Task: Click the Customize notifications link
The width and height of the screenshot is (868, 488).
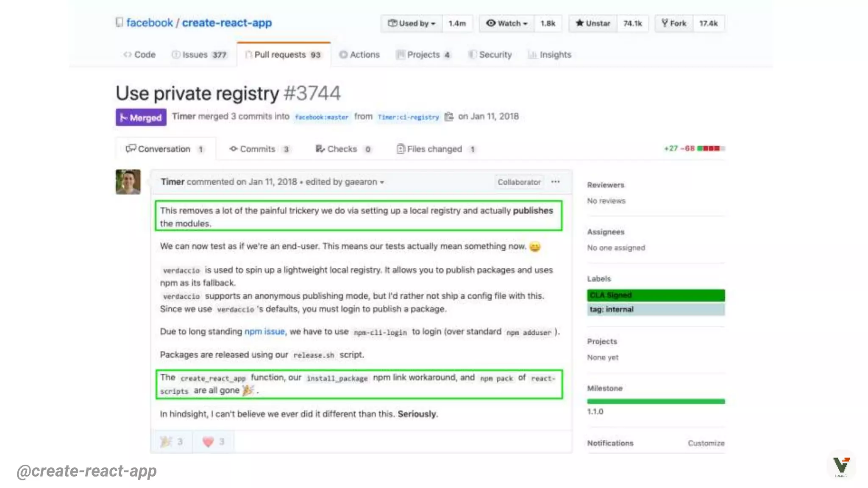Action: [x=706, y=443]
